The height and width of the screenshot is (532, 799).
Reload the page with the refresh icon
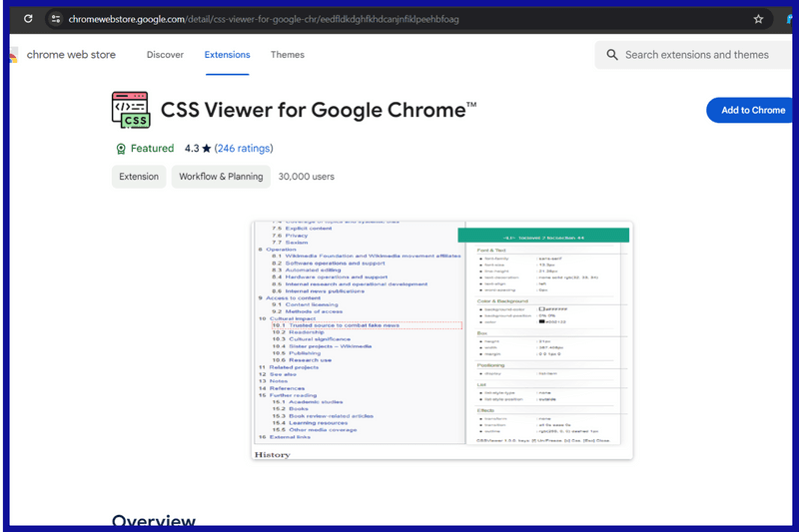(x=28, y=19)
